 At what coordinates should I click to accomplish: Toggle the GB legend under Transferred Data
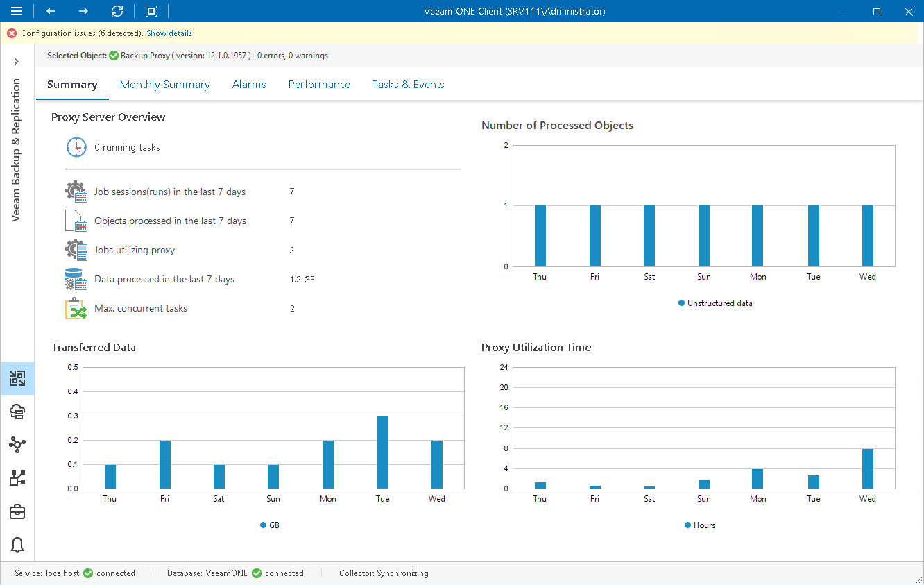point(269,525)
